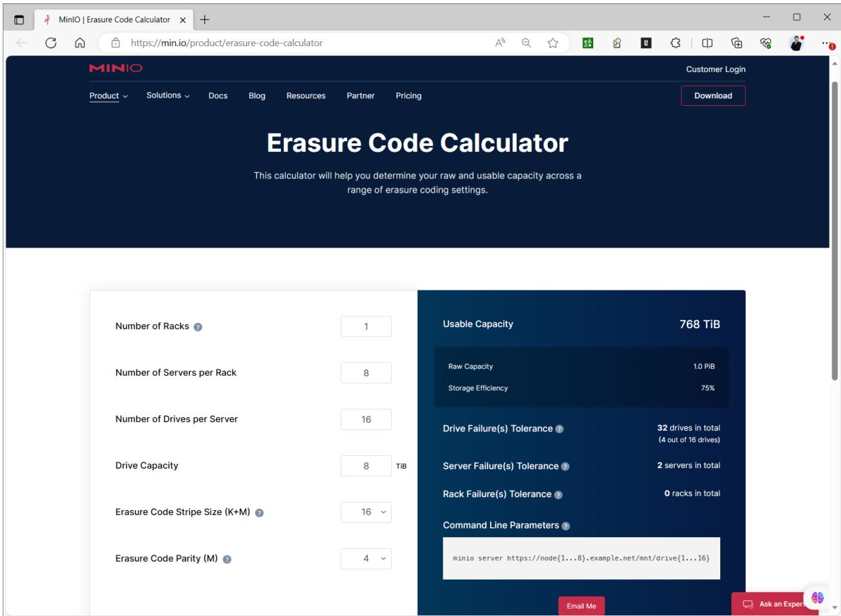Click the Number of Servers per Rack field
The image size is (841, 616).
(x=366, y=373)
